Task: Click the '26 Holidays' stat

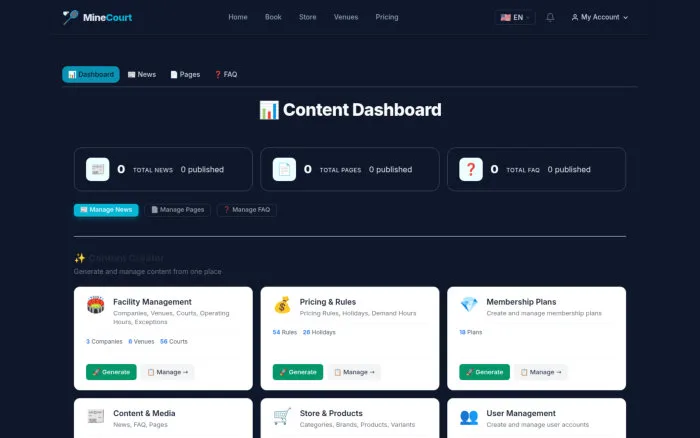Action: point(319,332)
